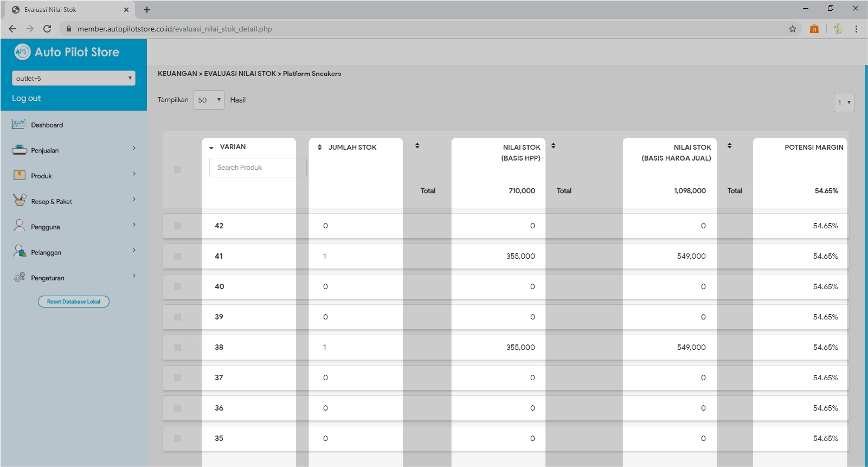Click the Pengguna user icon
The height and width of the screenshot is (467, 868).
click(19, 226)
